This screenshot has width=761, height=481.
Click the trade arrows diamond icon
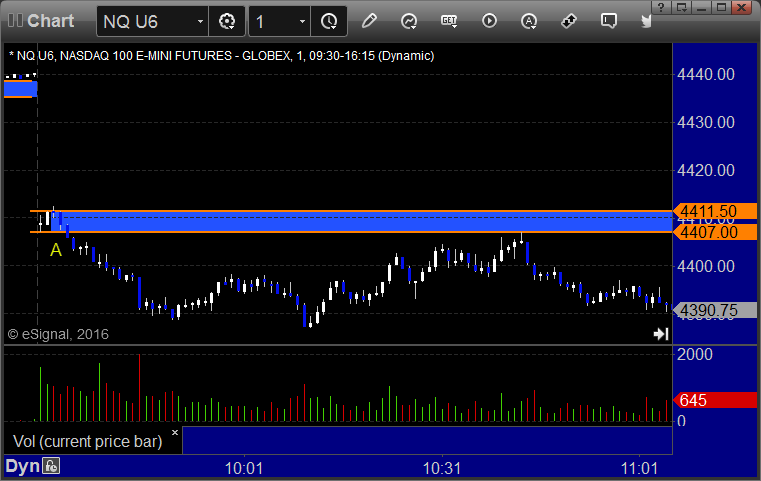(568, 21)
